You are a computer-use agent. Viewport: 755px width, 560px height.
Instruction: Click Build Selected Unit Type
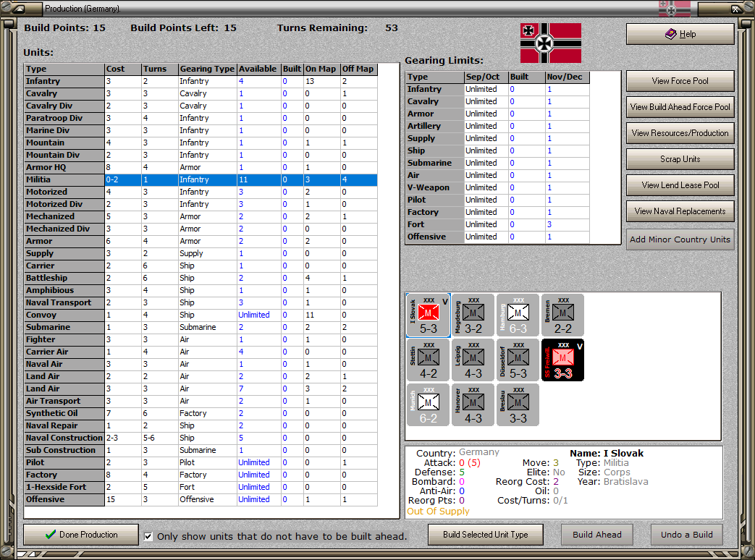pos(485,535)
